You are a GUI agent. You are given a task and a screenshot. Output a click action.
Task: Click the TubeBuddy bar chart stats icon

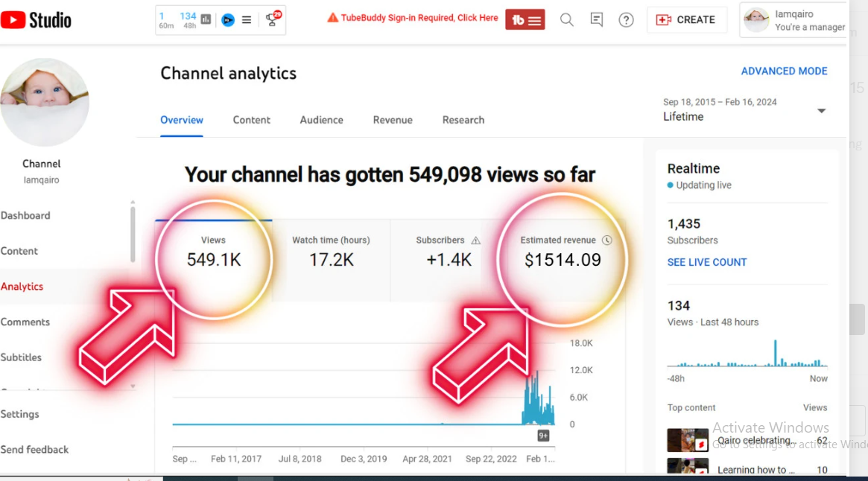(206, 19)
